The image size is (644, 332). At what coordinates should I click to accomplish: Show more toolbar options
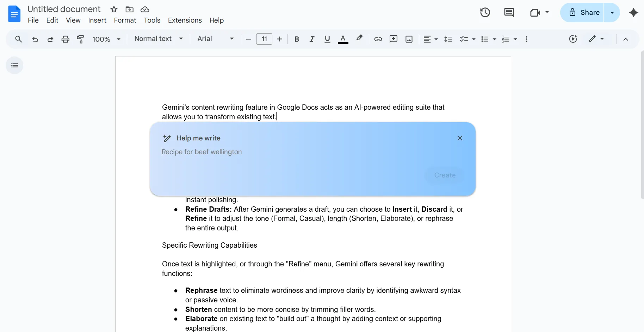pyautogui.click(x=526, y=39)
